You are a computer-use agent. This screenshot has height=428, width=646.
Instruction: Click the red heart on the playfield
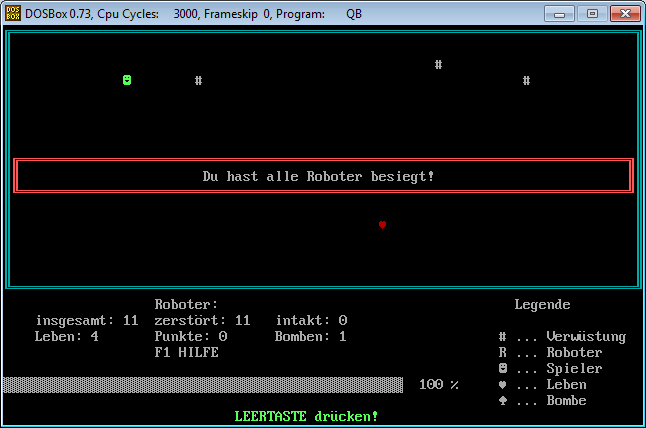382,225
